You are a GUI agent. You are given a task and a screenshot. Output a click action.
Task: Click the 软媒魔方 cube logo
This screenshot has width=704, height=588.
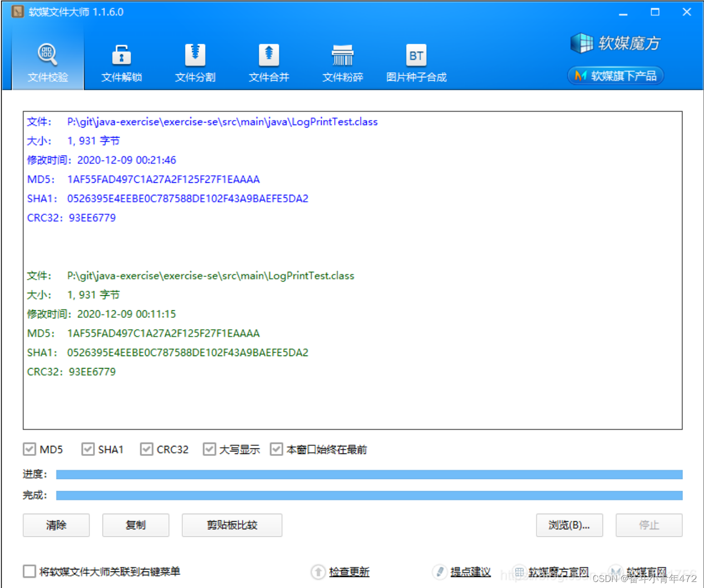tap(582, 43)
